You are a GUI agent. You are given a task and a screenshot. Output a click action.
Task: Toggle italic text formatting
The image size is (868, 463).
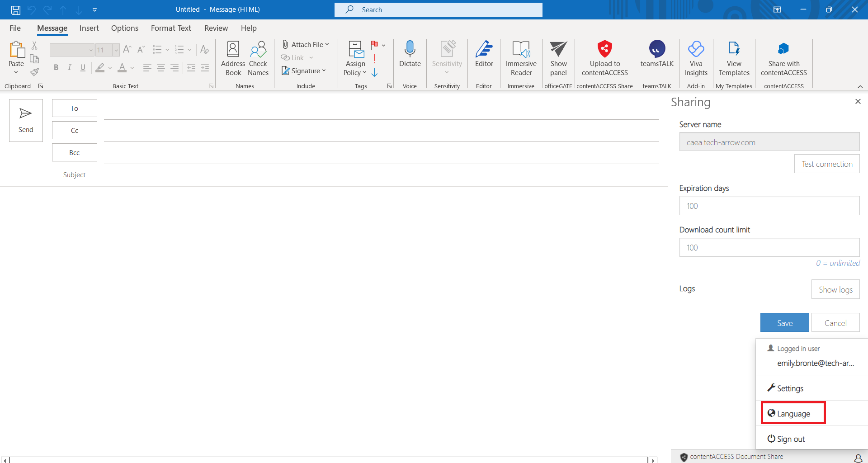pyautogui.click(x=69, y=68)
